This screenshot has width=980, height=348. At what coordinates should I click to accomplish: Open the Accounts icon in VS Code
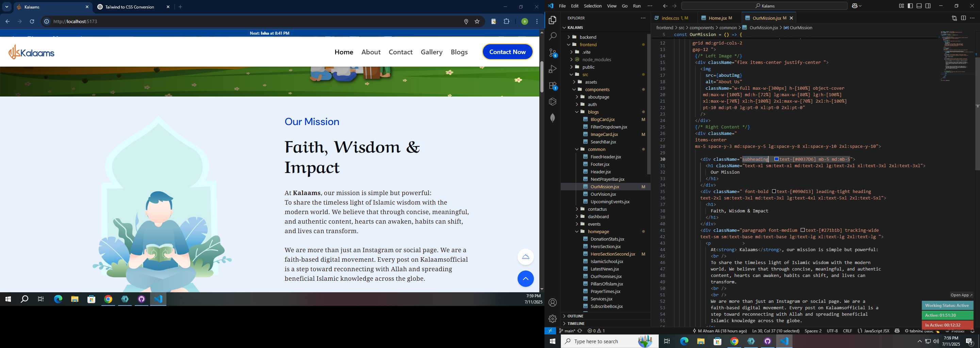(x=552, y=302)
